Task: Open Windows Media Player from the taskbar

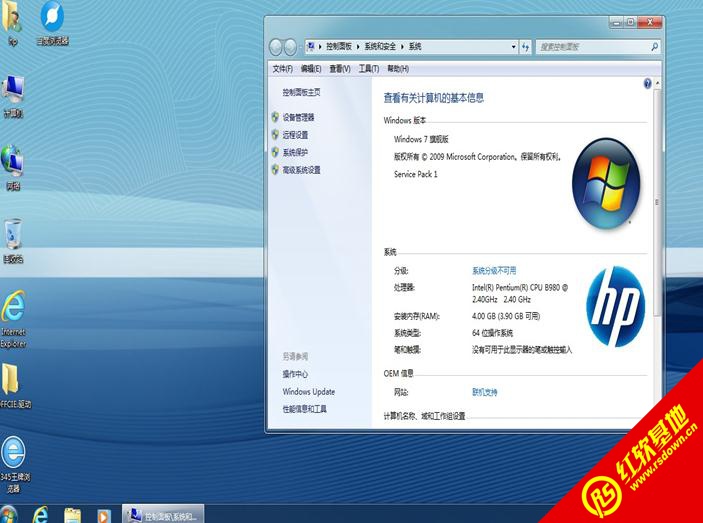Action: tap(104, 515)
